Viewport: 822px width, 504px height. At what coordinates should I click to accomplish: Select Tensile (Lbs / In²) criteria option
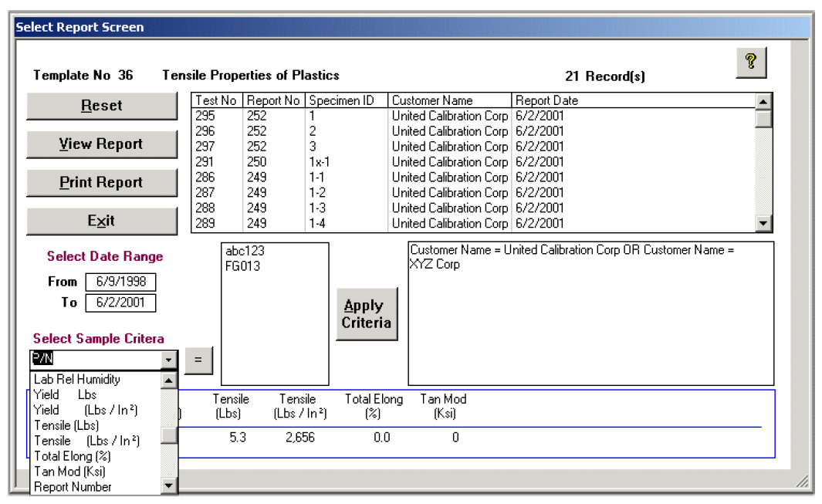click(96, 441)
